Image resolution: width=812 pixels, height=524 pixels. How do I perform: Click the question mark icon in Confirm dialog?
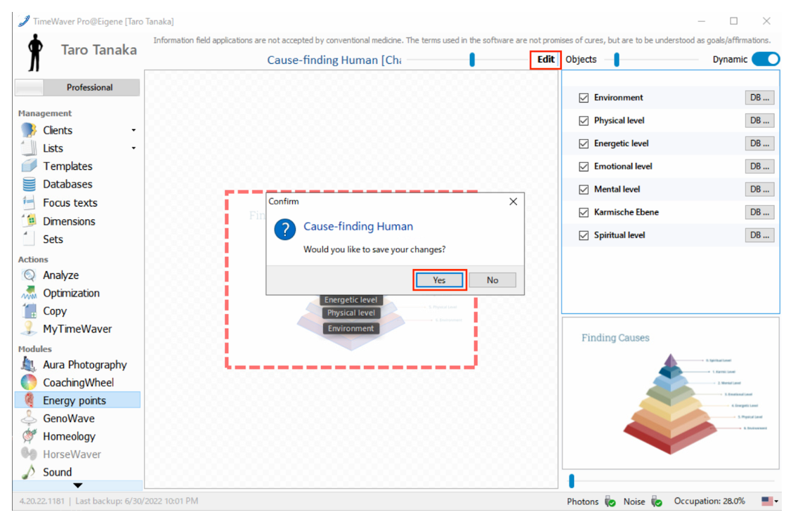(x=284, y=229)
